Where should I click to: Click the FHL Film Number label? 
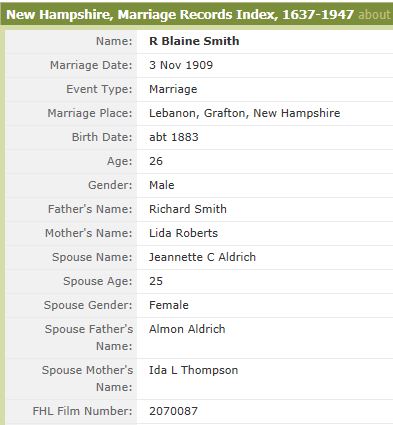pos(82,411)
